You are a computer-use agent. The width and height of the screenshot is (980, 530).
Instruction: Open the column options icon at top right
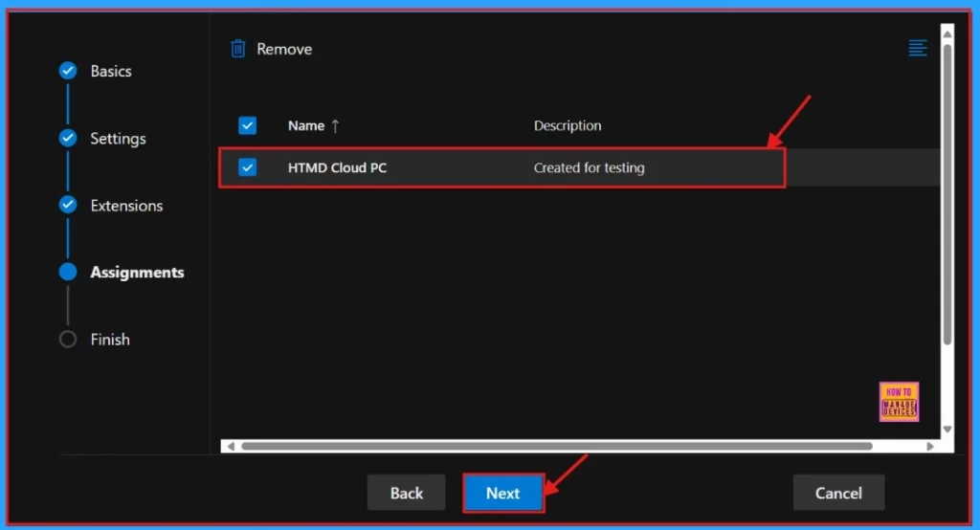918,49
